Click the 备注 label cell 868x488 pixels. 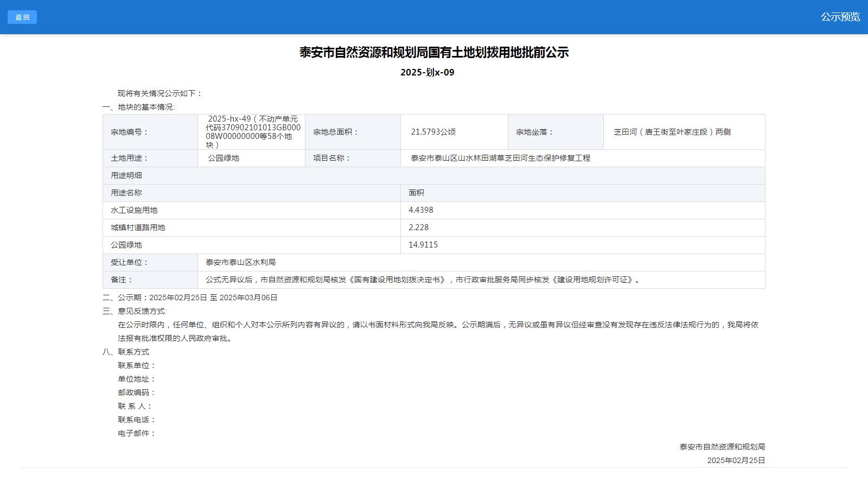[150, 280]
